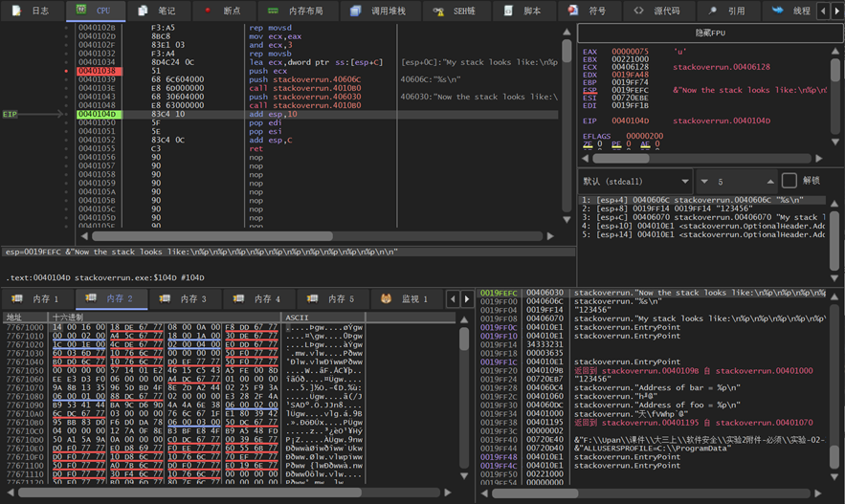Open the 日志 (Log) tab
The image size is (845, 504).
pos(31,11)
